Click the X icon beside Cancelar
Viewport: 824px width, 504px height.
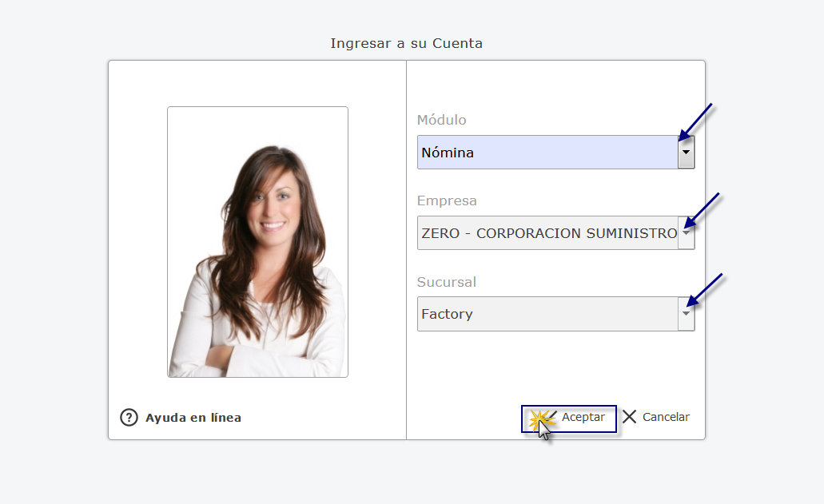[x=630, y=417]
